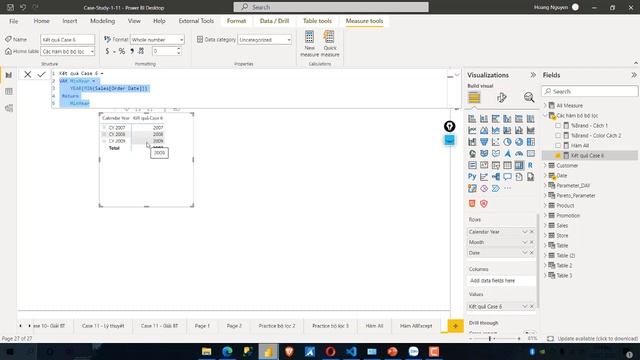Click decimal places stepper up arrow
This screenshot has width=640, height=360.
(178, 49)
